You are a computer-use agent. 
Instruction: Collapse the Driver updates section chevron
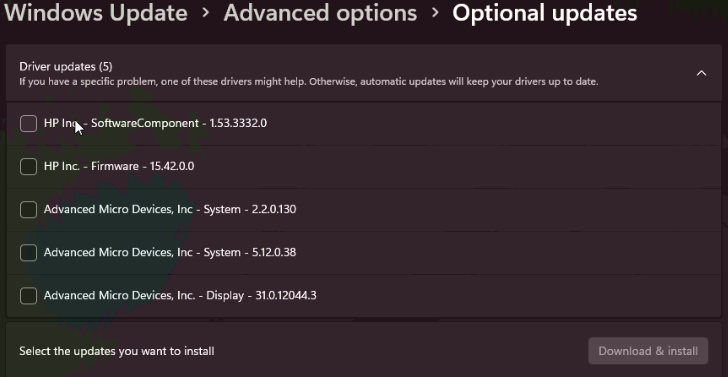click(x=701, y=73)
